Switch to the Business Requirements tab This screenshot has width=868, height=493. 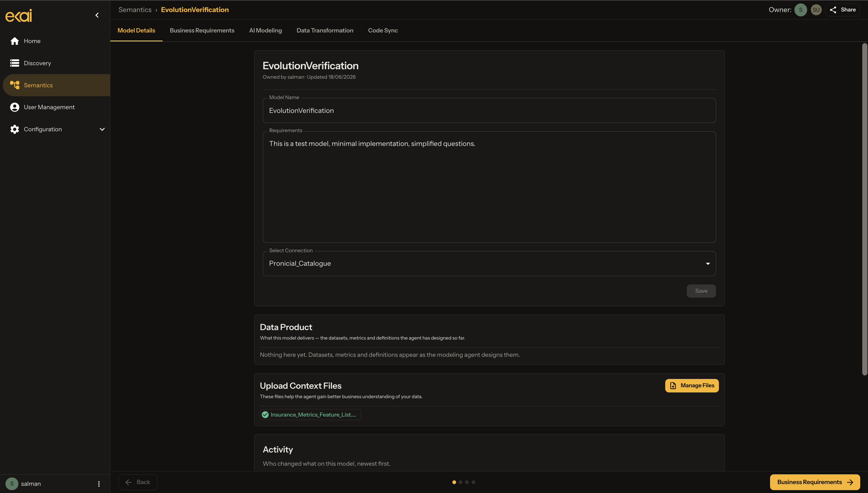pyautogui.click(x=202, y=30)
